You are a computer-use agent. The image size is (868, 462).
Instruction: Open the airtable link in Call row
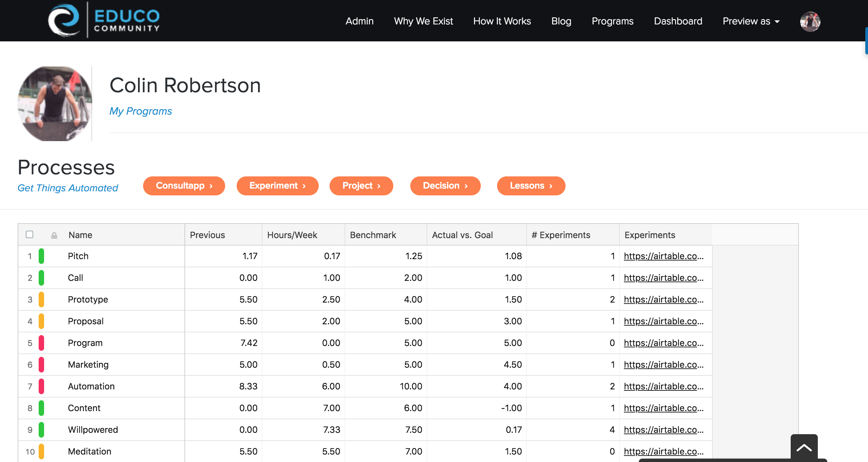(x=664, y=278)
